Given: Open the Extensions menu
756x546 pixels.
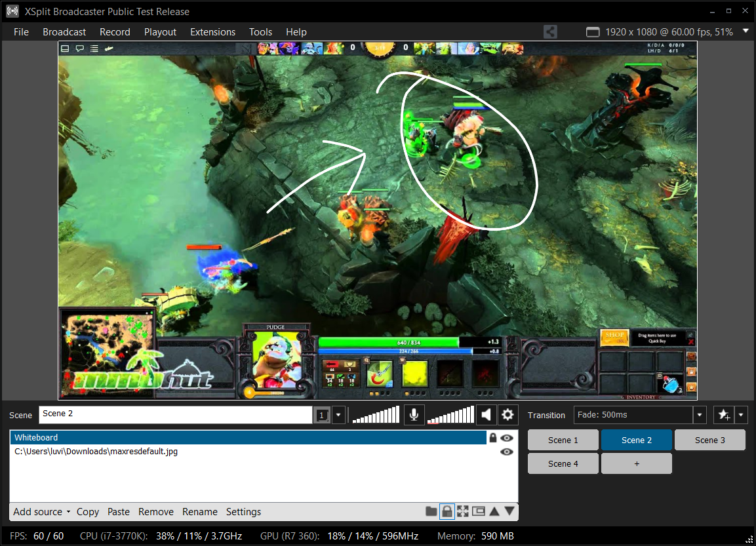Looking at the screenshot, I should tap(212, 32).
